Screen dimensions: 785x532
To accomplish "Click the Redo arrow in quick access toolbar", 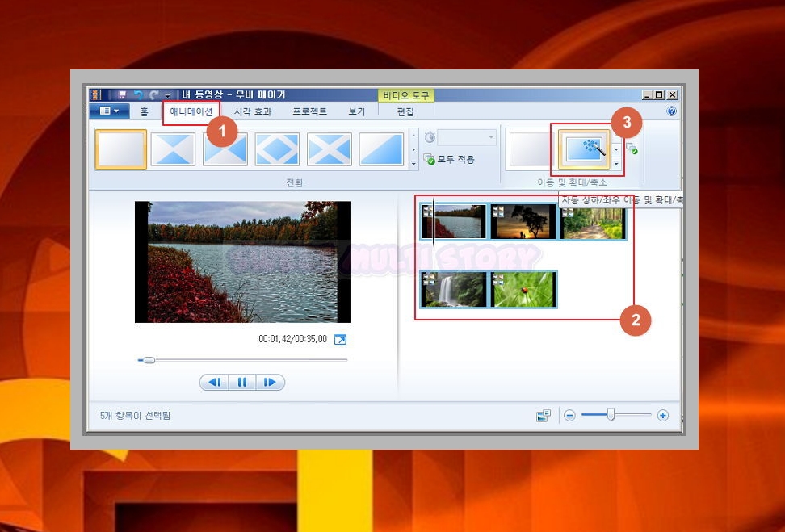I will click(x=154, y=94).
